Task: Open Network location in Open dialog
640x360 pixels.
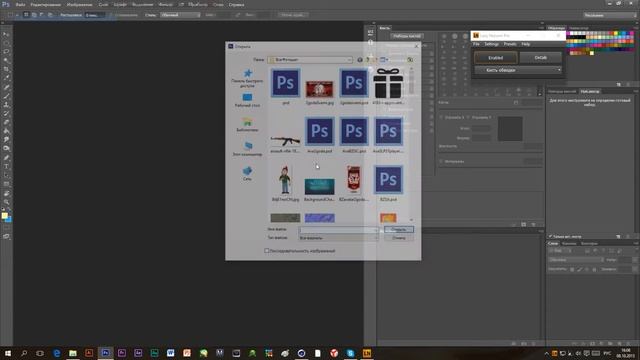Action: 247,173
